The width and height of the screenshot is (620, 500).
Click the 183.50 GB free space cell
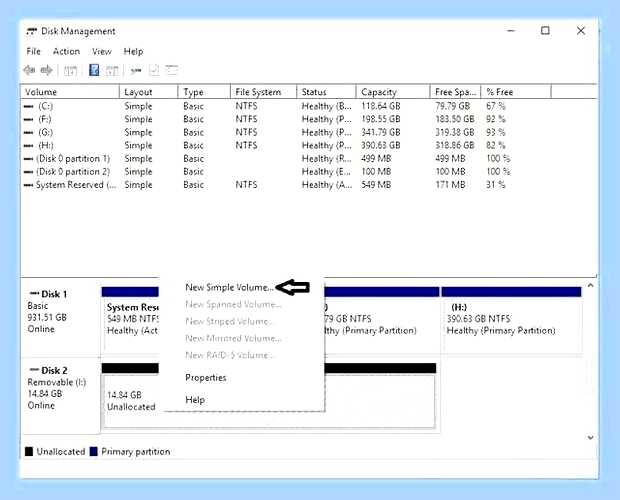tap(455, 119)
